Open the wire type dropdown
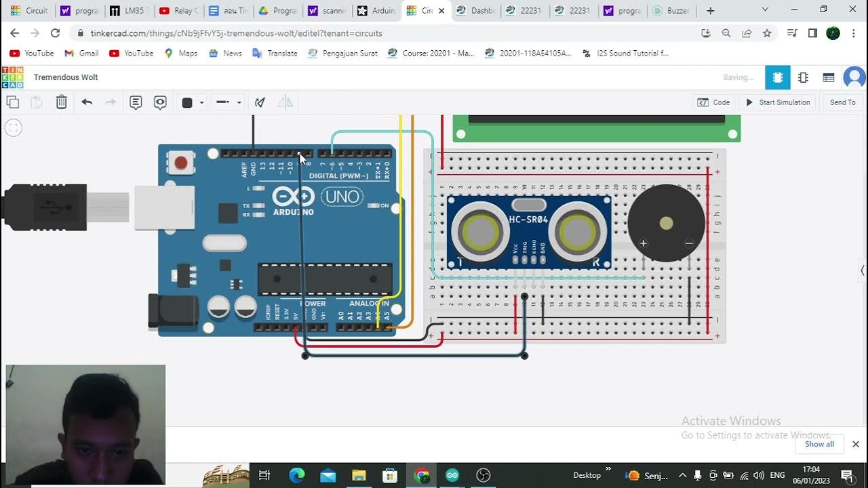Viewport: 868px width, 488px height. coord(229,102)
